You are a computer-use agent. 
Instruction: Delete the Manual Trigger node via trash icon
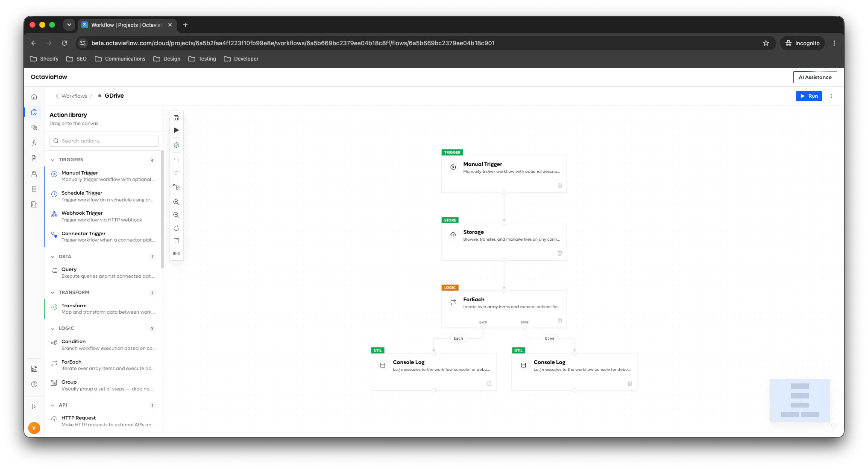[560, 186]
